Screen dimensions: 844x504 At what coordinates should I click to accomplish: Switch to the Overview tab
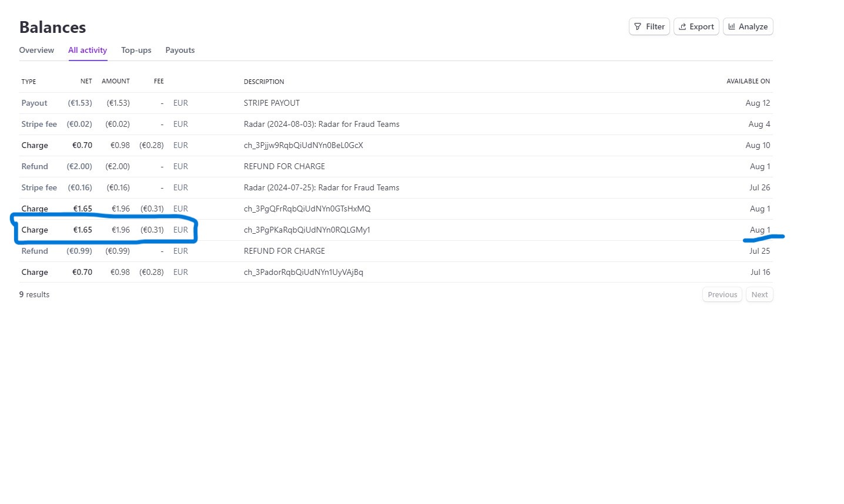pos(36,50)
